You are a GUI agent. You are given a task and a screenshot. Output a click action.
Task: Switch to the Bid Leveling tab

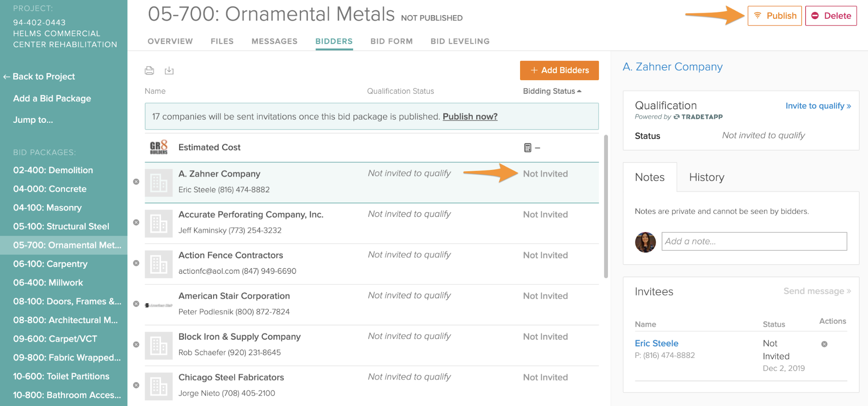tap(460, 41)
